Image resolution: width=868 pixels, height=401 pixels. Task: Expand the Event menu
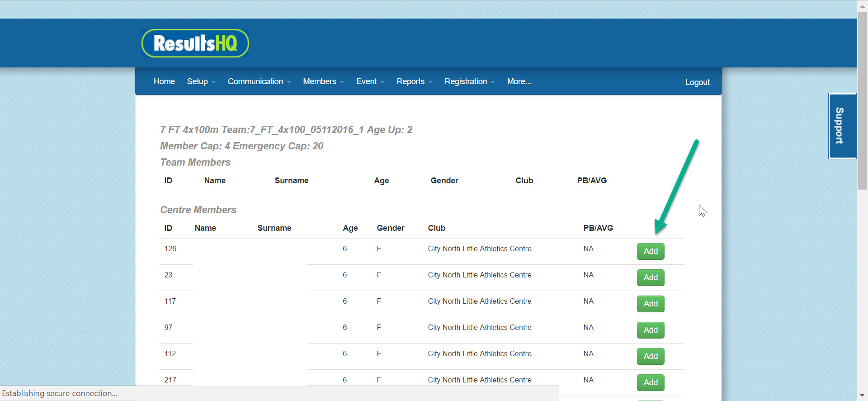pos(370,81)
